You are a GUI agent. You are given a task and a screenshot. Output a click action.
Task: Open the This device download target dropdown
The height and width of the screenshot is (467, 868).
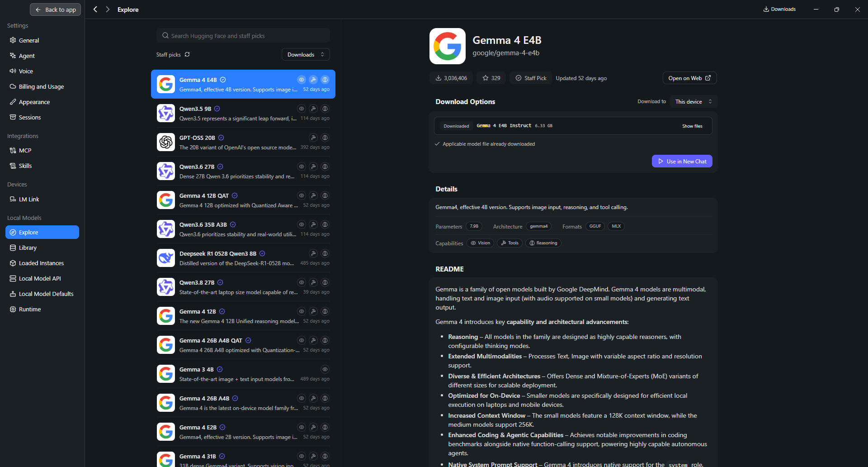[693, 101]
